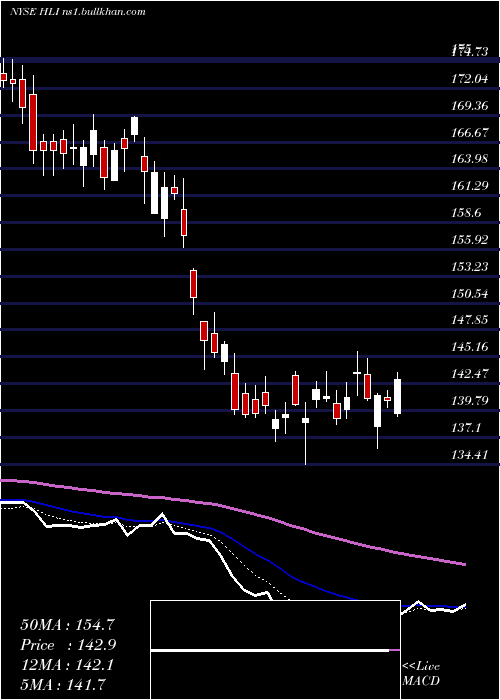Click the 137.1 price label

pyautogui.click(x=466, y=428)
